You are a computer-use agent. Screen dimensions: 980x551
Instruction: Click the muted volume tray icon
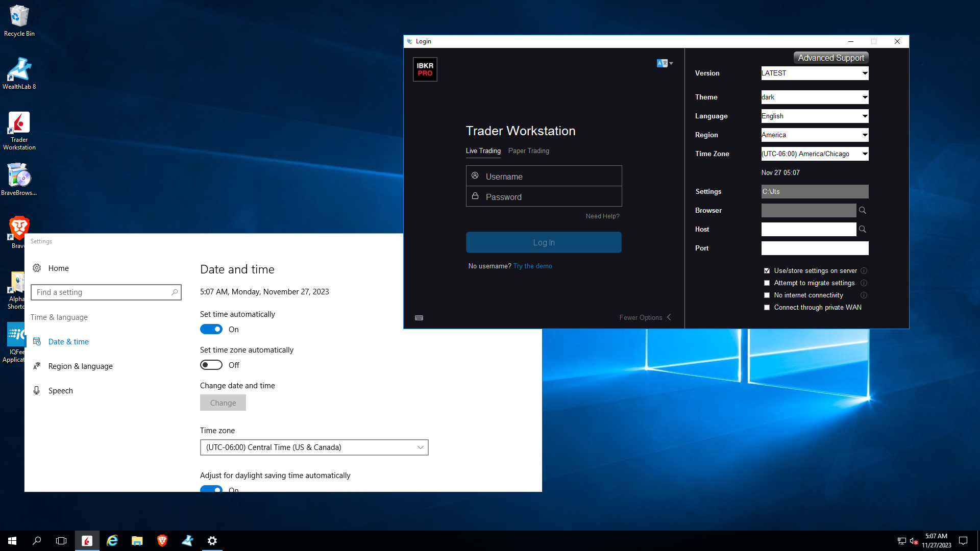[914, 541]
